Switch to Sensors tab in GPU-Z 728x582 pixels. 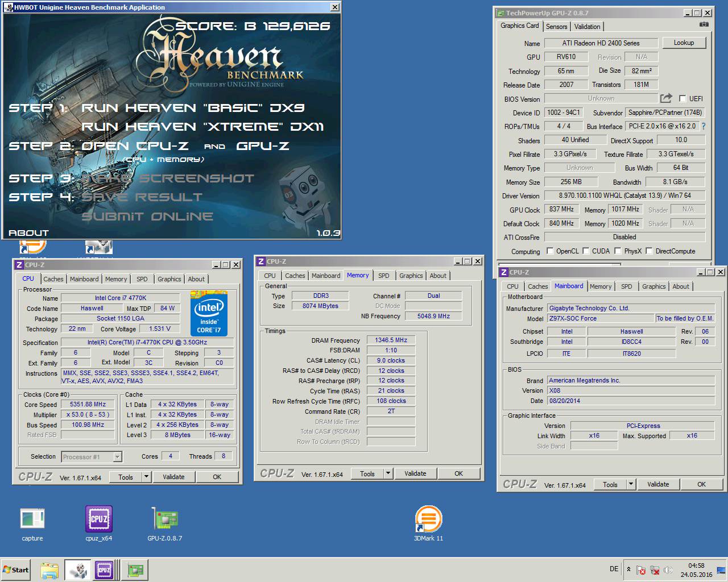(x=556, y=27)
